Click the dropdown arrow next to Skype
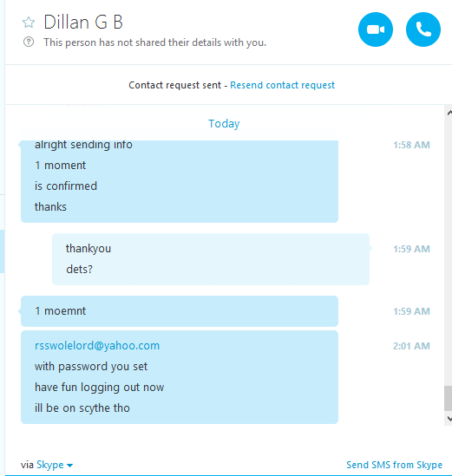 70,466
